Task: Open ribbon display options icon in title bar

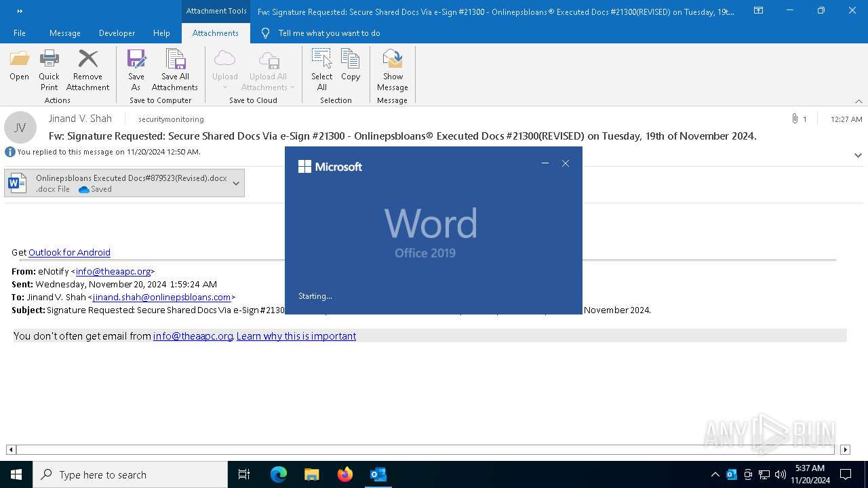Action: tap(758, 11)
